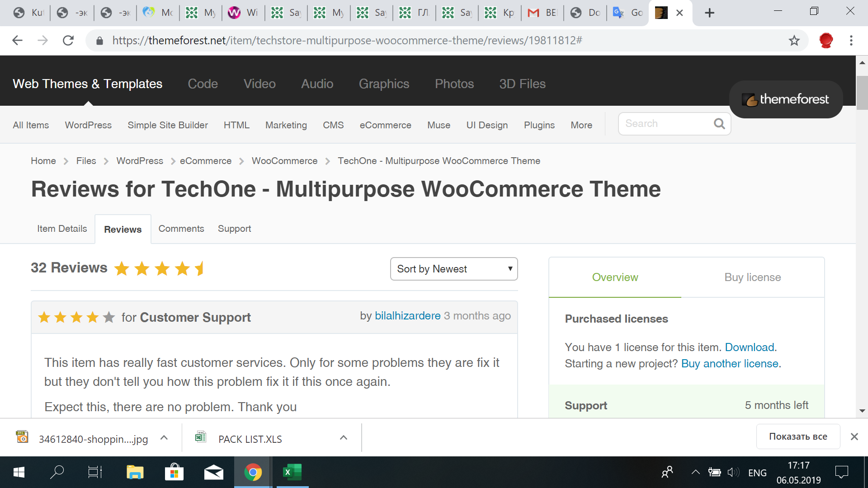
Task: Click the browser forward arrow
Action: pos(42,41)
